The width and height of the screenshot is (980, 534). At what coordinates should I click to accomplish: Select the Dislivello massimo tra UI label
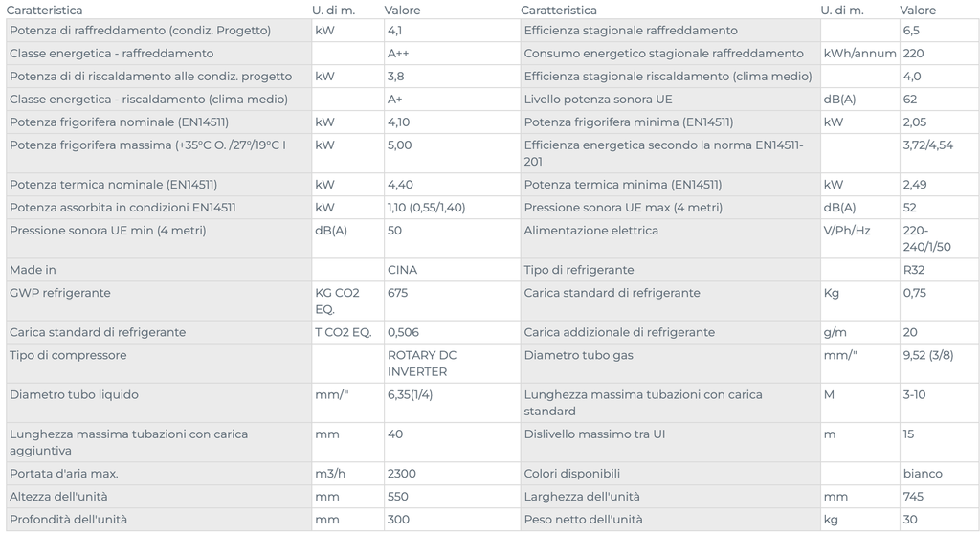point(594,434)
